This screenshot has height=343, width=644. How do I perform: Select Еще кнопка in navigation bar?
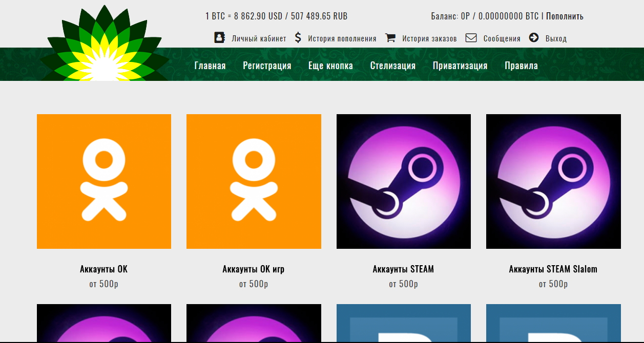[330, 66]
